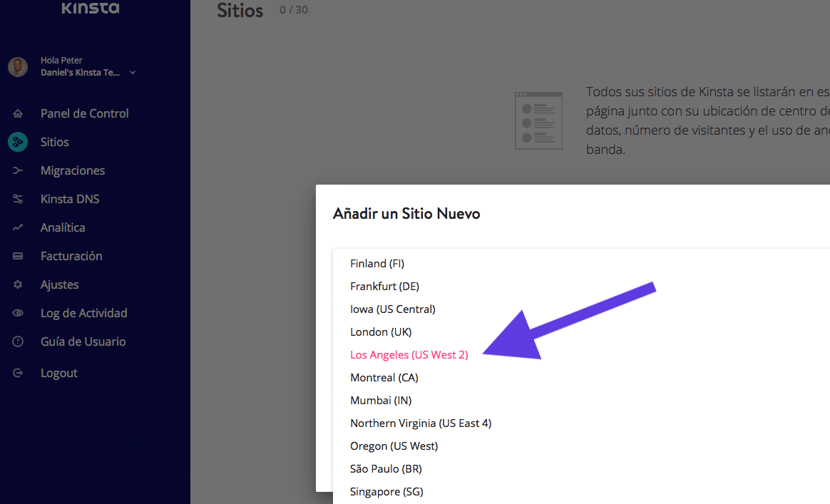Viewport: 830px width, 504px height.
Task: Choose Oregon (US West) location
Action: coord(394,446)
